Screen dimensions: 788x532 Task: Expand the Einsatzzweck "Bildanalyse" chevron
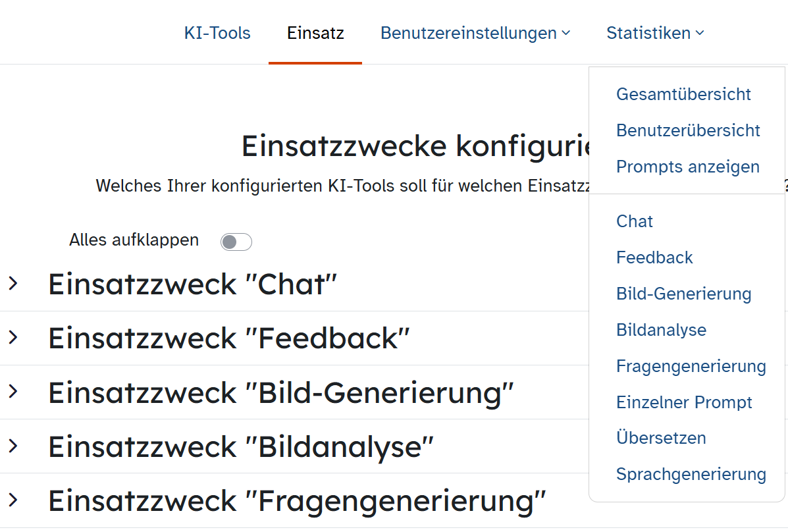point(13,446)
